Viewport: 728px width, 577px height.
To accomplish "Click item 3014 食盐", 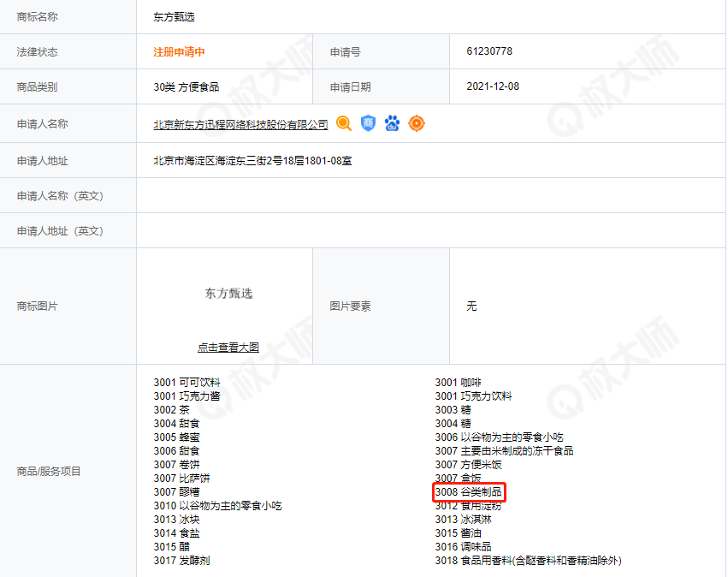I will coord(176,532).
